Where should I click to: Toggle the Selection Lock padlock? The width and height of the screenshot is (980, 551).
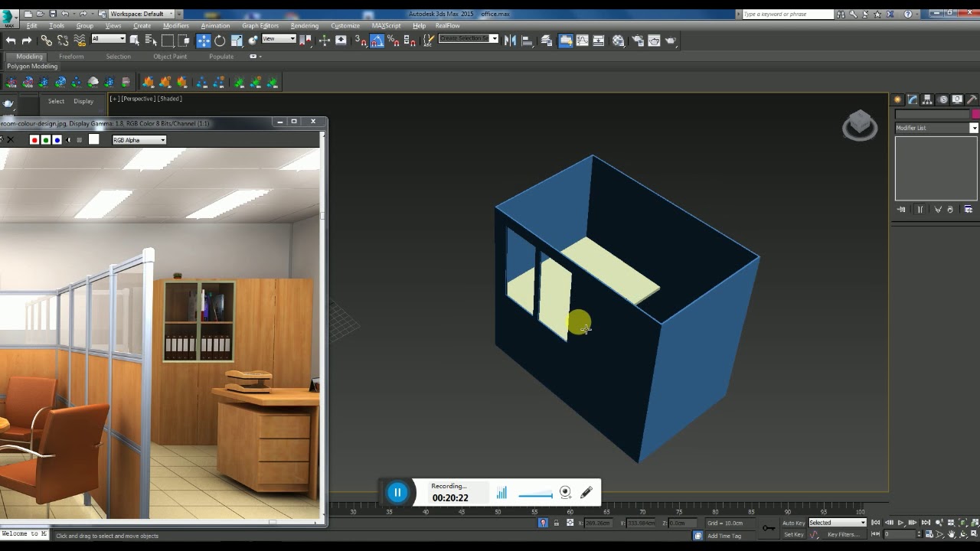[x=556, y=523]
